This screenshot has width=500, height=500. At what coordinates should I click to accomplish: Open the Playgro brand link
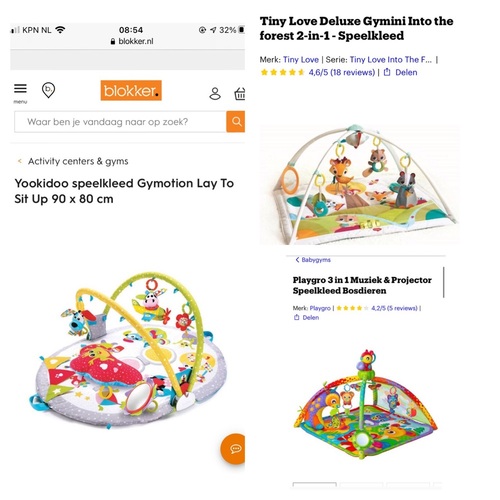coord(320,308)
